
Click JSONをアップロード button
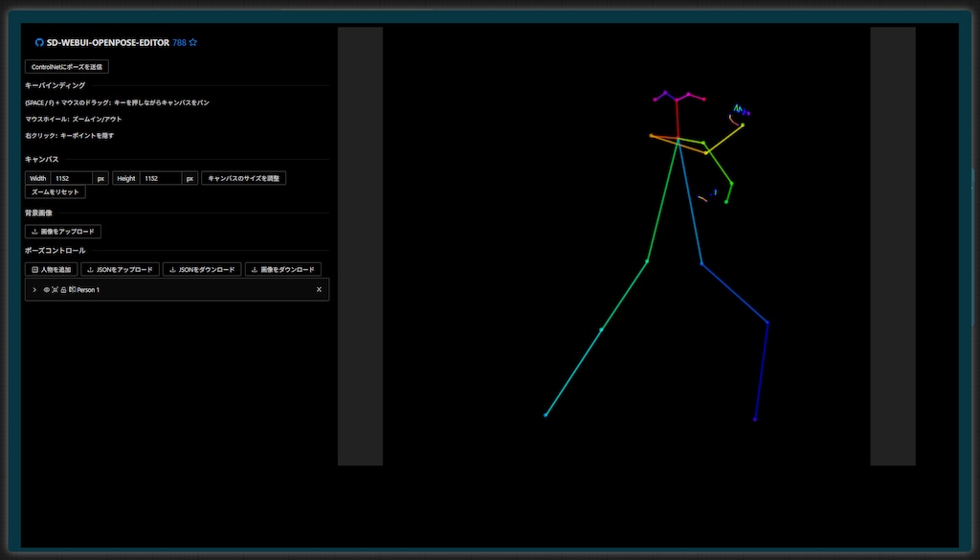(120, 269)
